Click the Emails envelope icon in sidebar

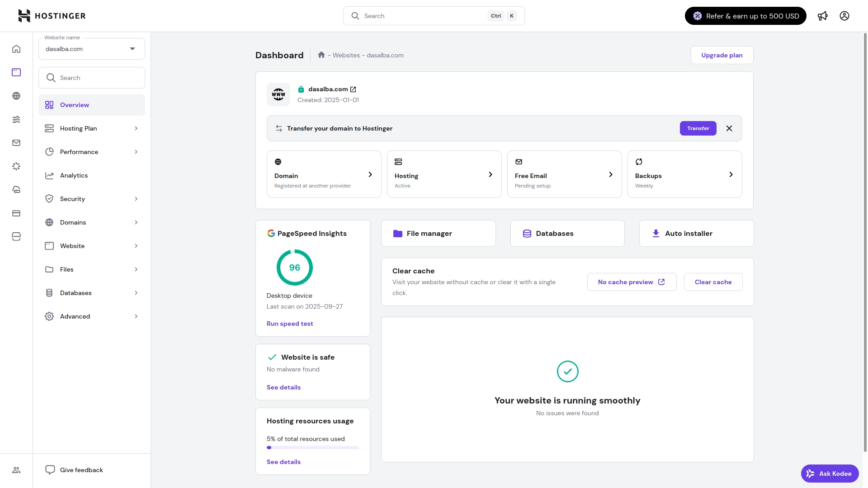click(16, 143)
